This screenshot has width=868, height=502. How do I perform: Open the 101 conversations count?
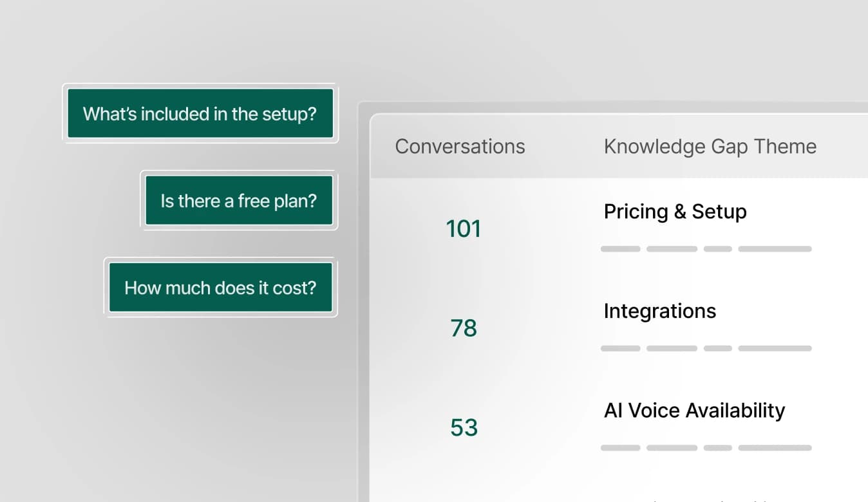[x=464, y=228]
